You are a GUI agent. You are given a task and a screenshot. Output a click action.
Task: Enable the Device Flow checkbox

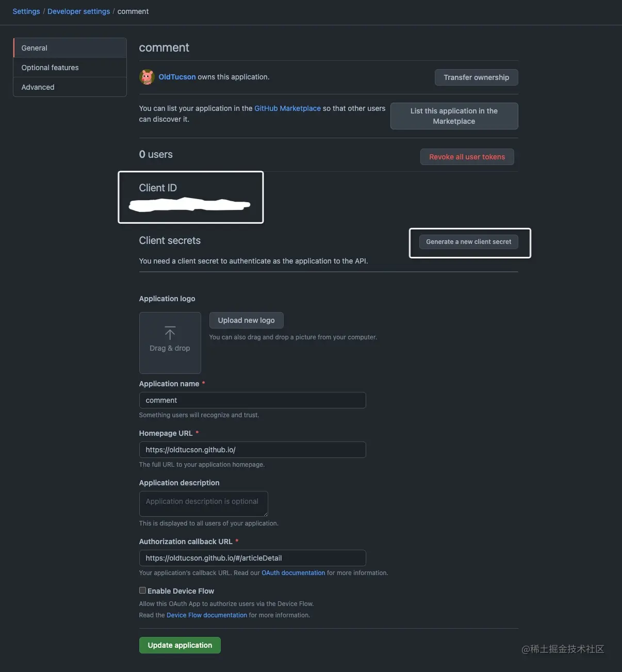pyautogui.click(x=142, y=591)
